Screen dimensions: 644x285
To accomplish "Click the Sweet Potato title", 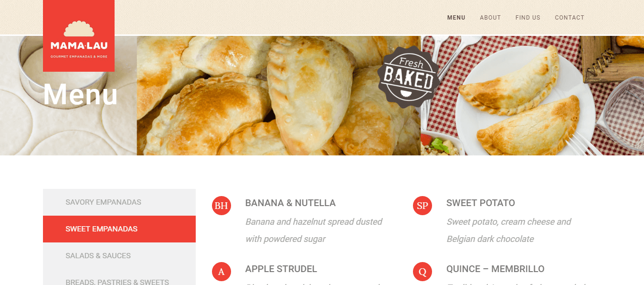I will pos(481,203).
